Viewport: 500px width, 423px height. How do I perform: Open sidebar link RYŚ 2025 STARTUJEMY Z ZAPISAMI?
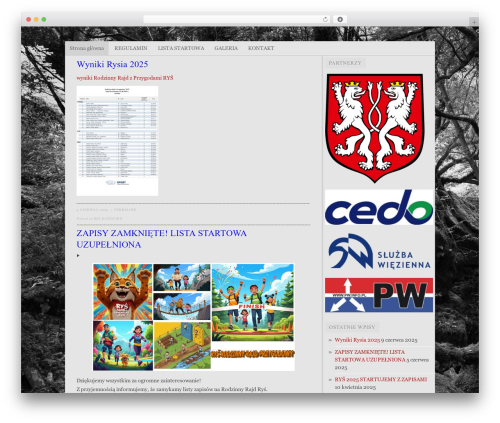(x=381, y=379)
